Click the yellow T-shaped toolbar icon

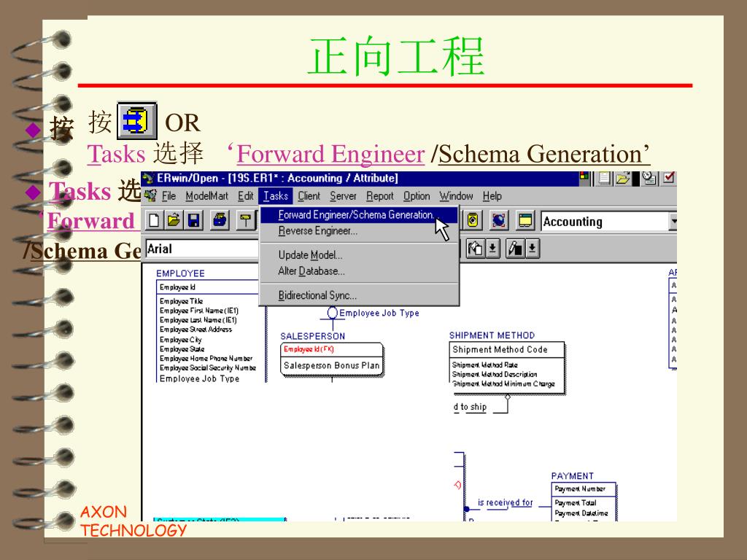pos(247,220)
